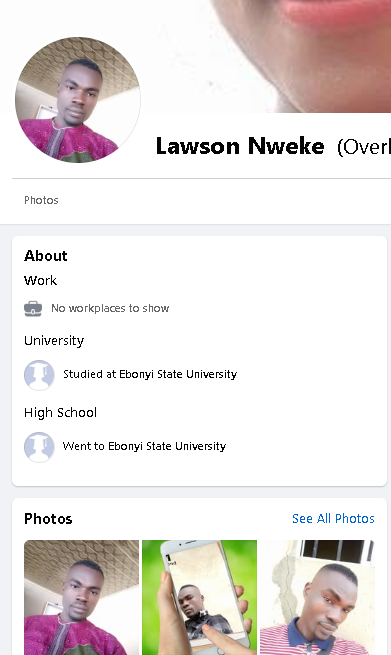
Task: Open the photo with the red striped polo
Action: (317, 597)
